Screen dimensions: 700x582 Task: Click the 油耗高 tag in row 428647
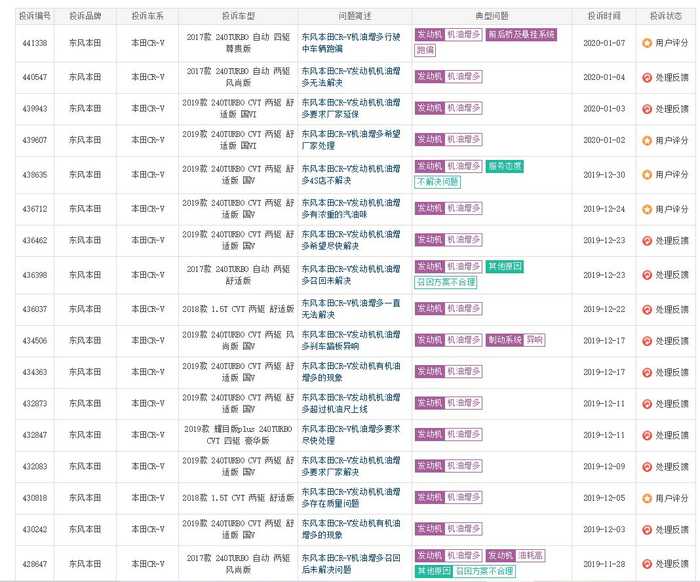click(530, 554)
